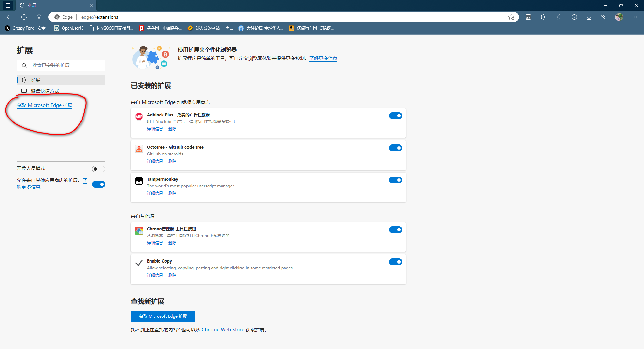Open KINGOSOFT高校智 bookmark
Viewport: 644px width, 349px height.
pos(111,28)
